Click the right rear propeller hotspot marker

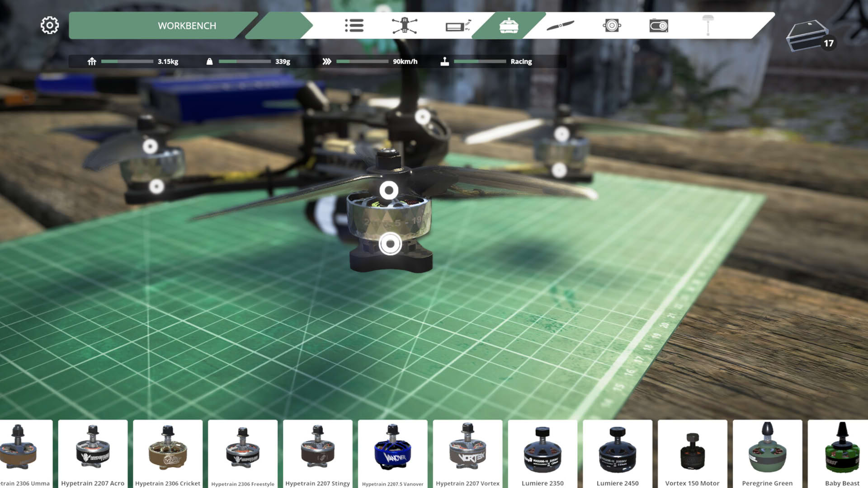tap(561, 134)
